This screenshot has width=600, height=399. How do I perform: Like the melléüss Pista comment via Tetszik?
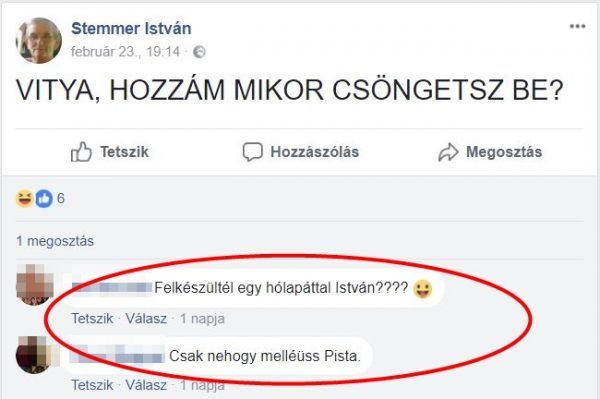tap(92, 385)
